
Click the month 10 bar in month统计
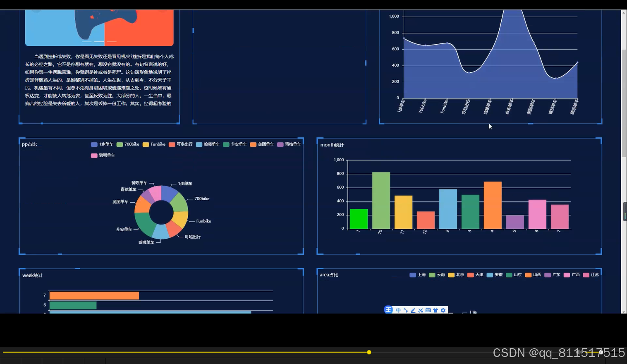[x=381, y=201]
